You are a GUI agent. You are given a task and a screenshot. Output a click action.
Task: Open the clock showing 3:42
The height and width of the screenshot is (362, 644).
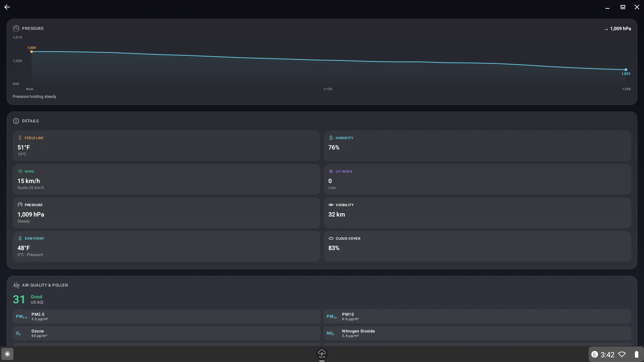(x=607, y=355)
